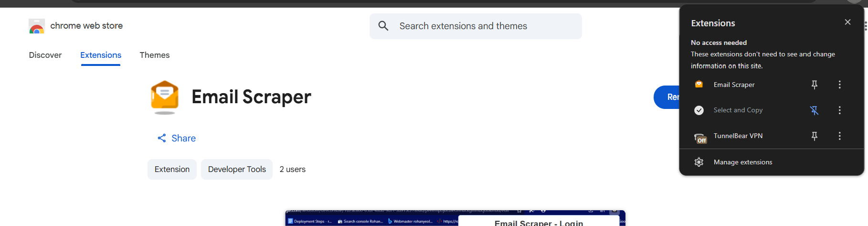Unpin the Select and Copy extension

click(815, 110)
